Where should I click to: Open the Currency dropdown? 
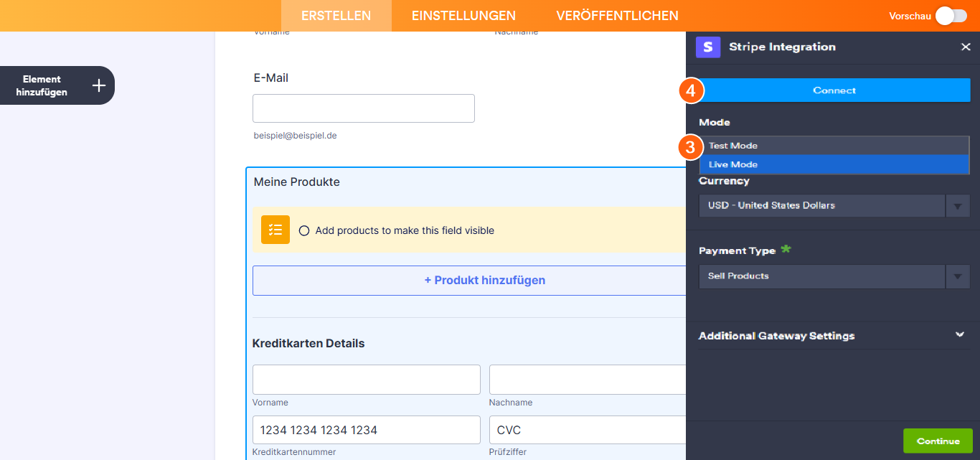958,205
